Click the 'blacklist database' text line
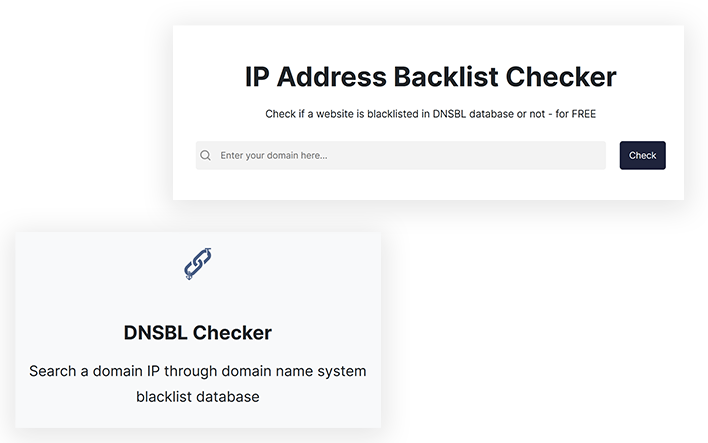This screenshot has height=443, width=708. pyautogui.click(x=198, y=396)
